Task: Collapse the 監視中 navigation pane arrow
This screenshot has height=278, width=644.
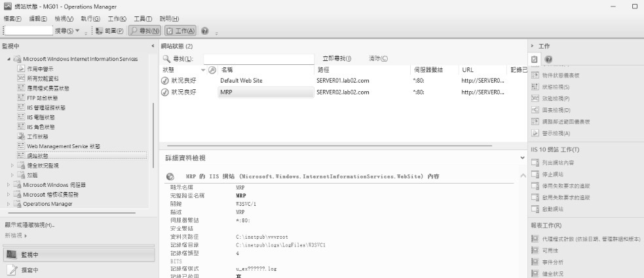Action: pyautogui.click(x=153, y=46)
